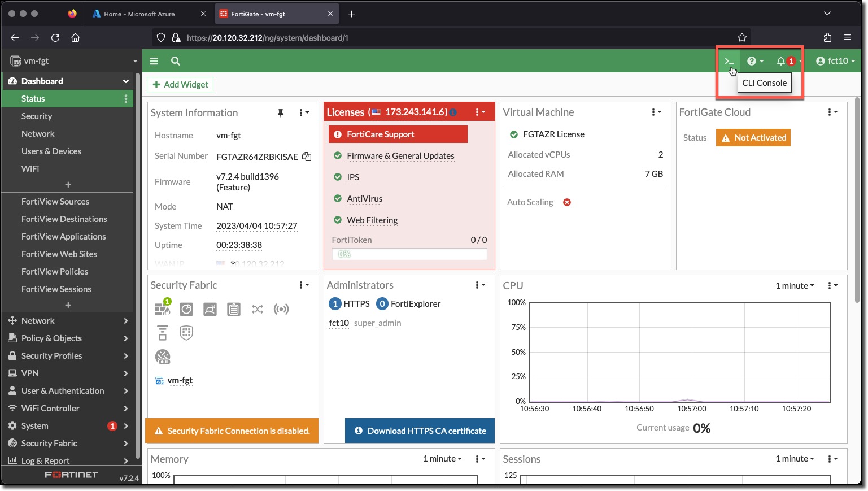Click the sandbox icon in Security Fabric

pyautogui.click(x=210, y=309)
